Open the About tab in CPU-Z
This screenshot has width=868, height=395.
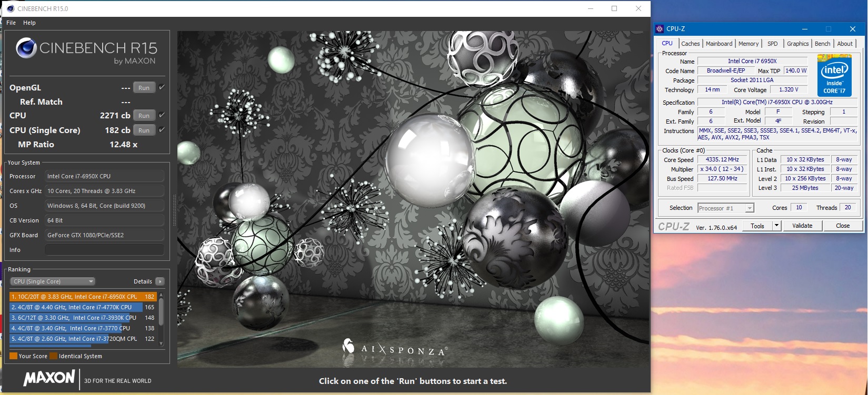click(x=845, y=44)
